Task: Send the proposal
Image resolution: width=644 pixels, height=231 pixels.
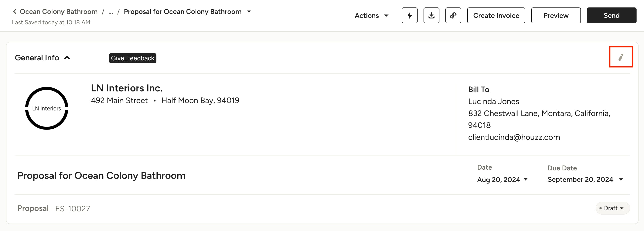Action: pyautogui.click(x=611, y=15)
